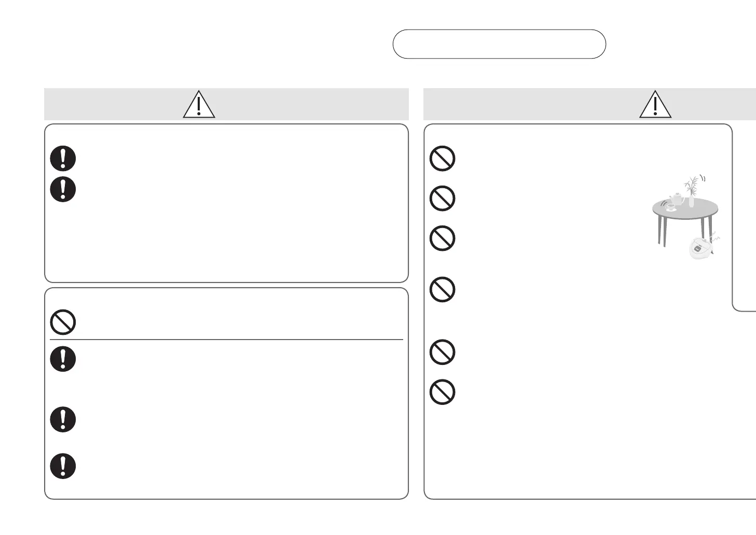
Task: Click the third prohibition icon in the right panel
Action: 443,238
